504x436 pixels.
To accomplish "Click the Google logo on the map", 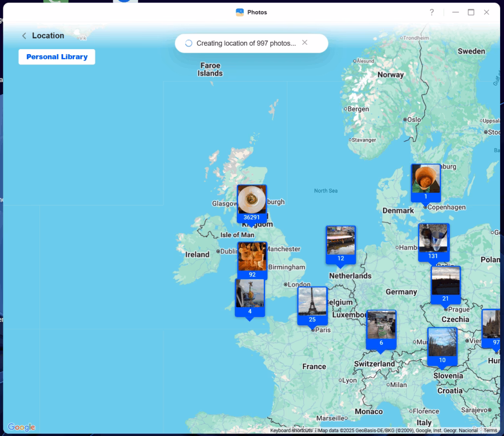I will coord(21,427).
